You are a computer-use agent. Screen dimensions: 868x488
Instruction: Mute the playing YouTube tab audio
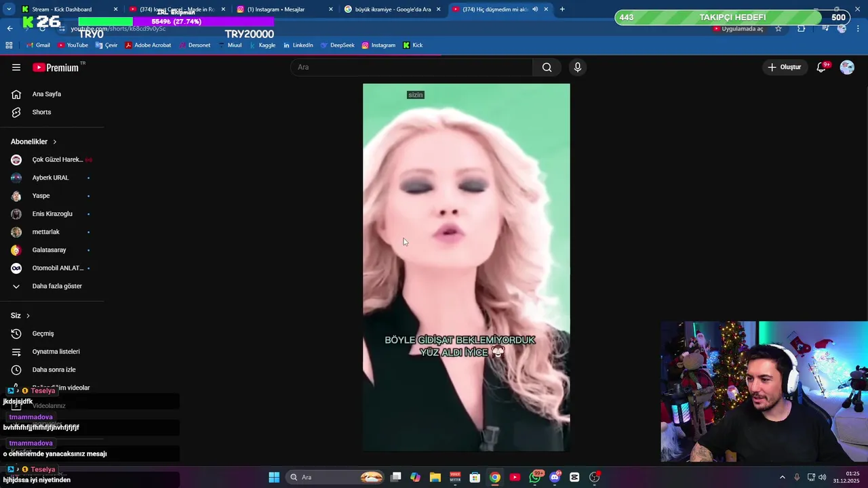coord(535,9)
